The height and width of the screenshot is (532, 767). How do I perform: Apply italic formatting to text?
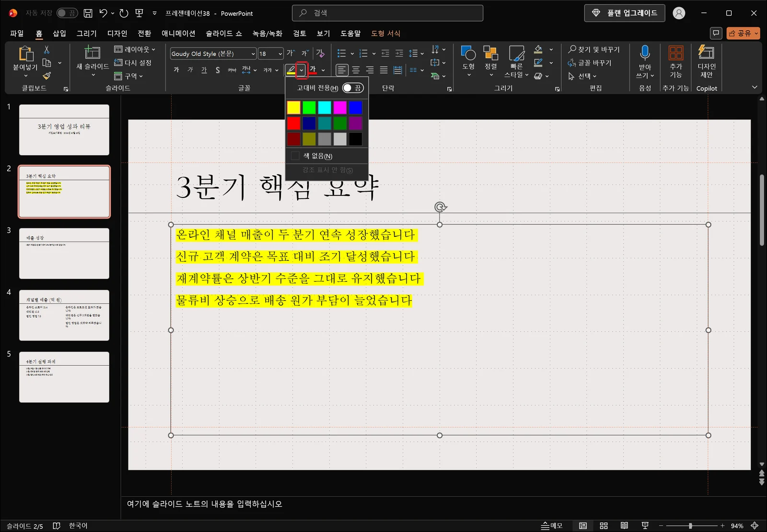(190, 70)
